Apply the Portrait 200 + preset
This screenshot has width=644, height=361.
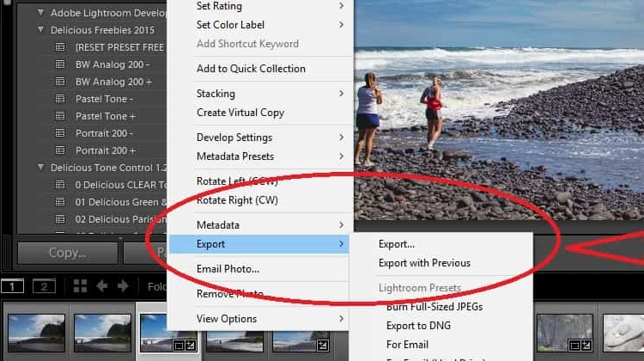coord(106,151)
